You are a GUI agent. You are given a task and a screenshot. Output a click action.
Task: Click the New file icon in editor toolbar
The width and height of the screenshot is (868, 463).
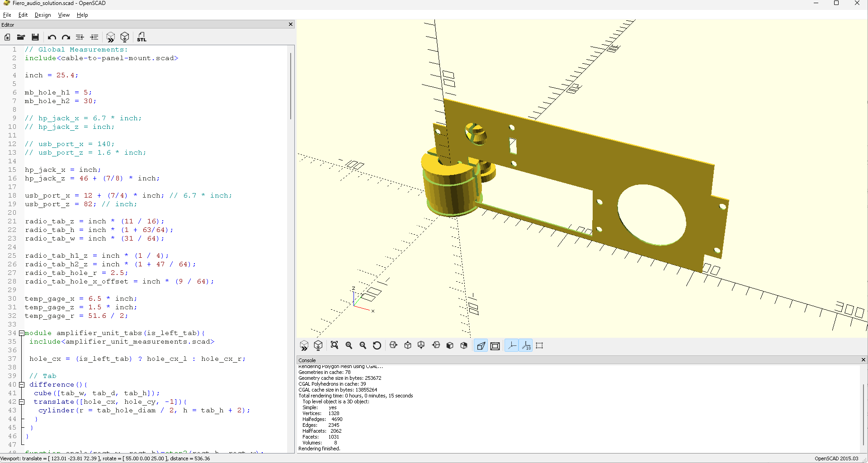click(x=7, y=37)
